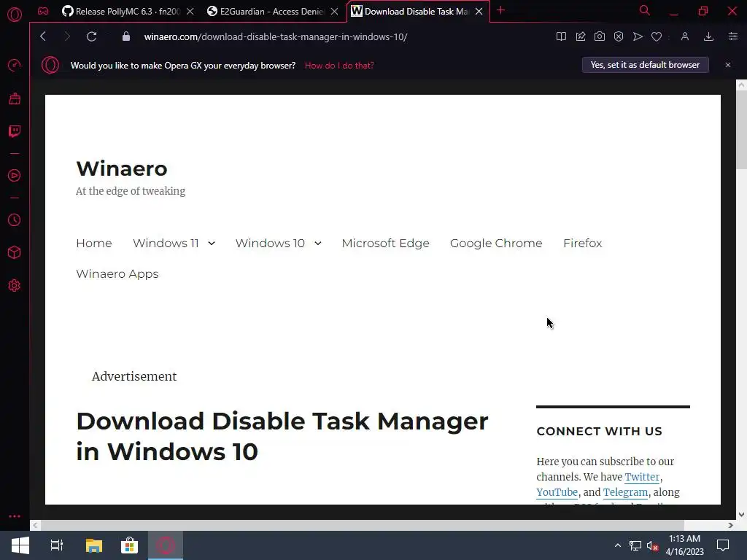Dismiss the default browser prompt
The image size is (747, 560).
click(x=728, y=65)
